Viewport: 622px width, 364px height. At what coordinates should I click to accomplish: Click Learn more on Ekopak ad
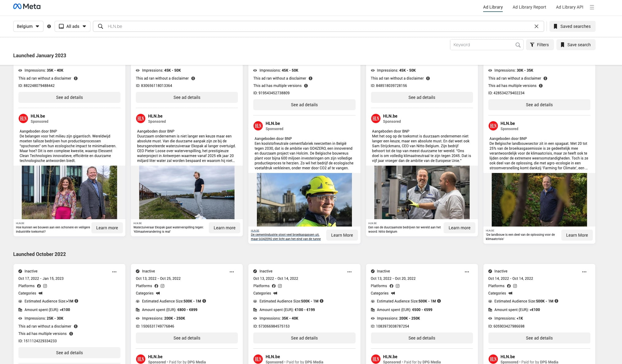point(224,228)
